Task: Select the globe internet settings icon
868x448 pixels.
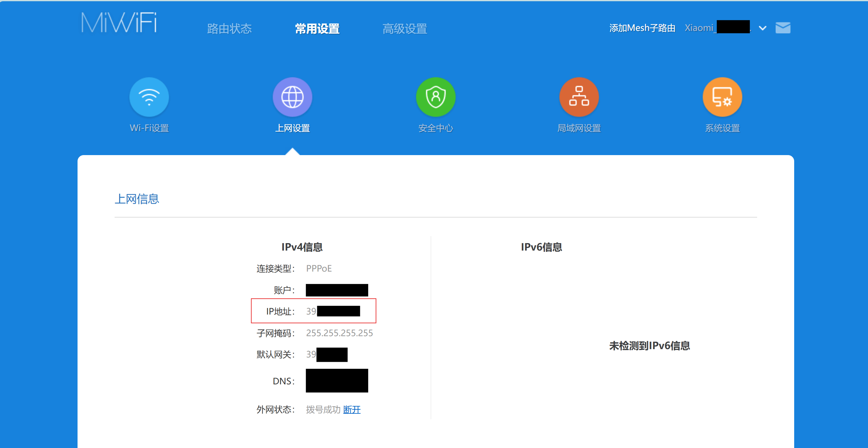Action: coord(292,97)
